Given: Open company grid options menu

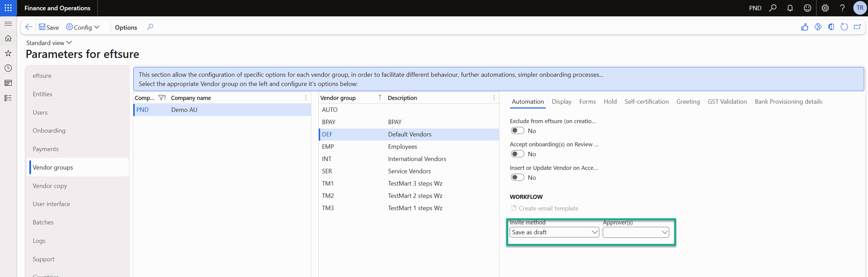Looking at the screenshot, I should coord(306,98).
